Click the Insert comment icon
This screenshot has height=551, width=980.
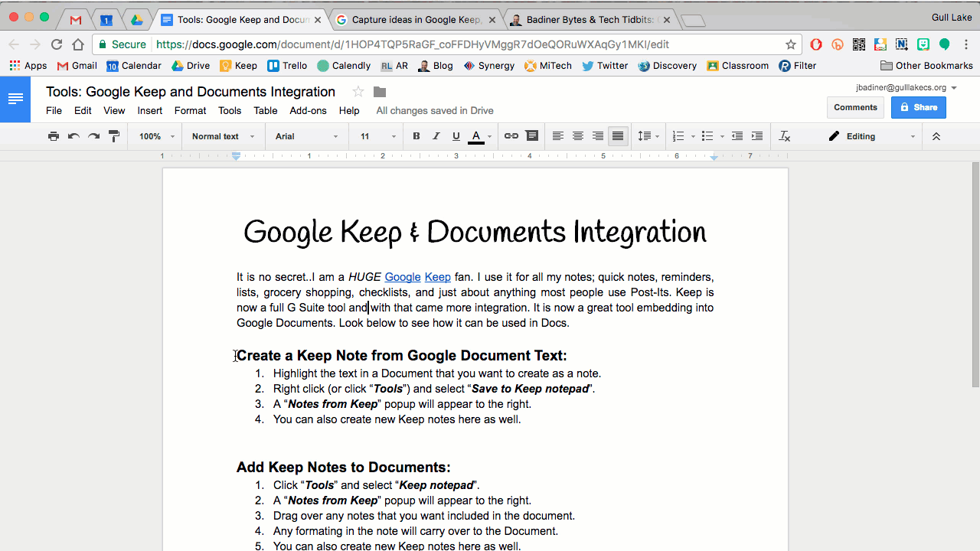click(532, 136)
